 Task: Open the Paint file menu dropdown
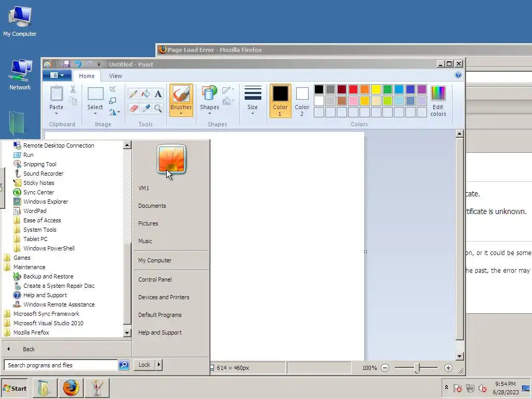57,75
